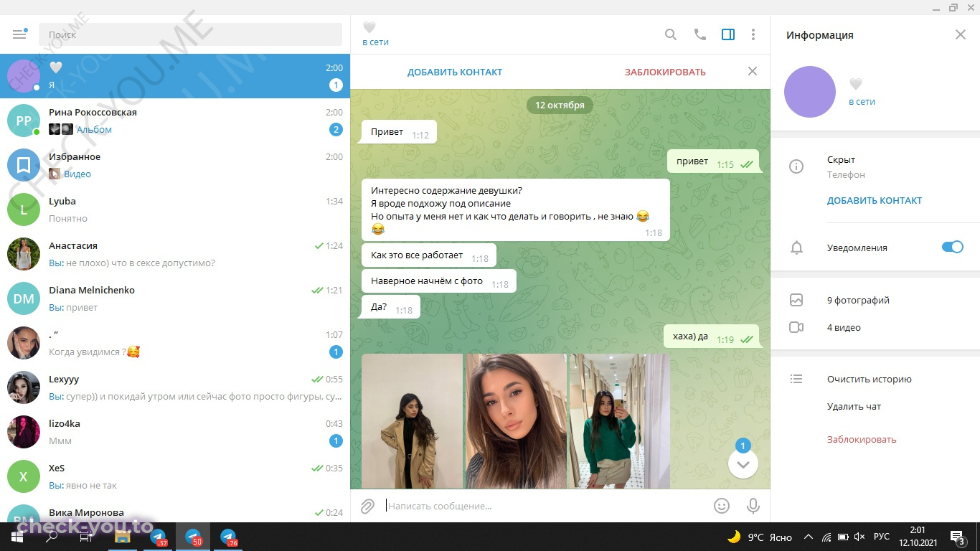Image resolution: width=980 pixels, height=551 pixels.
Task: Click the хаха) да message bubble
Action: click(712, 336)
